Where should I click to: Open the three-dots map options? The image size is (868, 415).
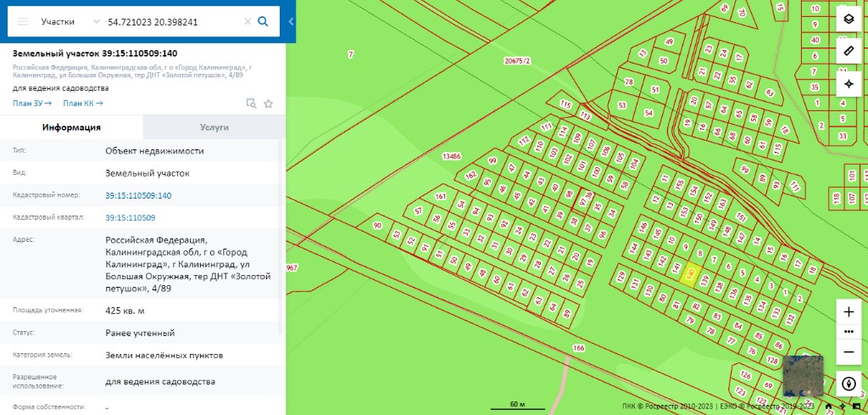[848, 332]
